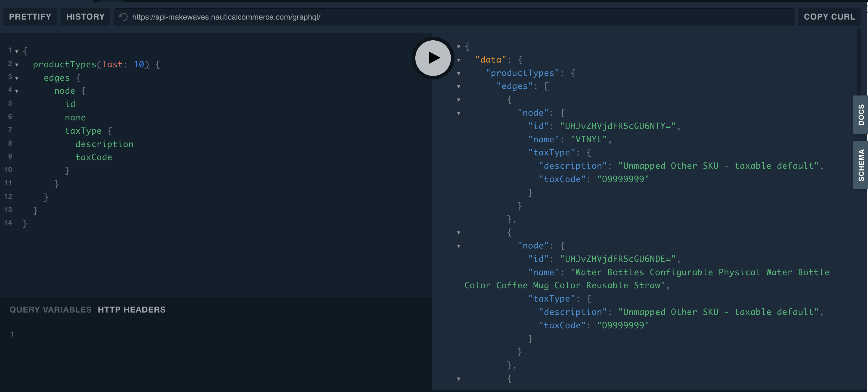The height and width of the screenshot is (392, 868).
Task: Open the DOCS side panel
Action: (861, 114)
